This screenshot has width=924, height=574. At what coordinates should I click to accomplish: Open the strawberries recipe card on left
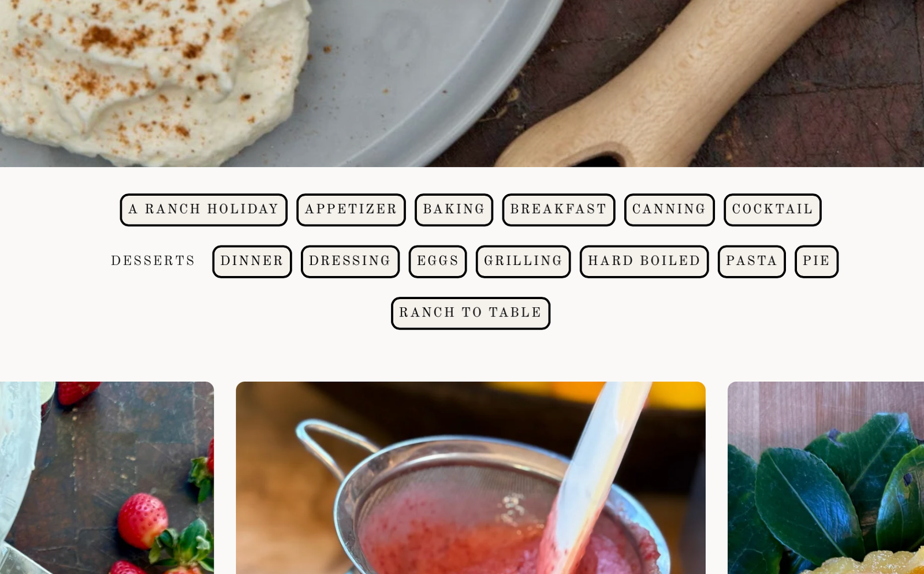coord(107,478)
